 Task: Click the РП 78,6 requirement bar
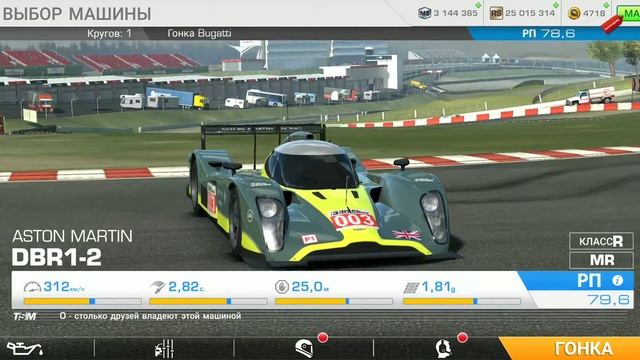tap(554, 33)
